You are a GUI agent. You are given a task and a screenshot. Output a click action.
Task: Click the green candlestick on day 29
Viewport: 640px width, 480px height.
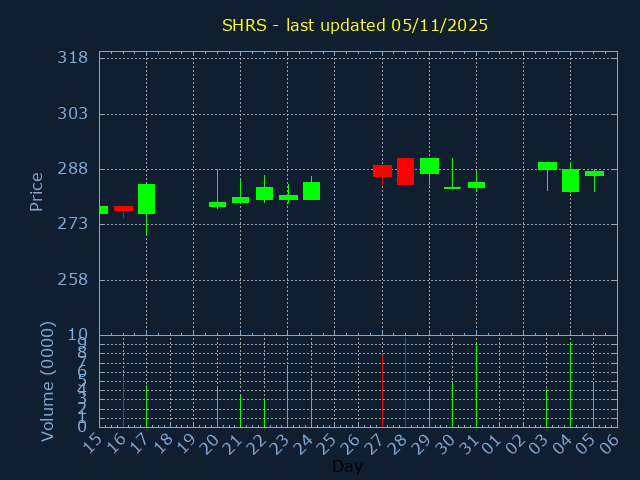(429, 166)
